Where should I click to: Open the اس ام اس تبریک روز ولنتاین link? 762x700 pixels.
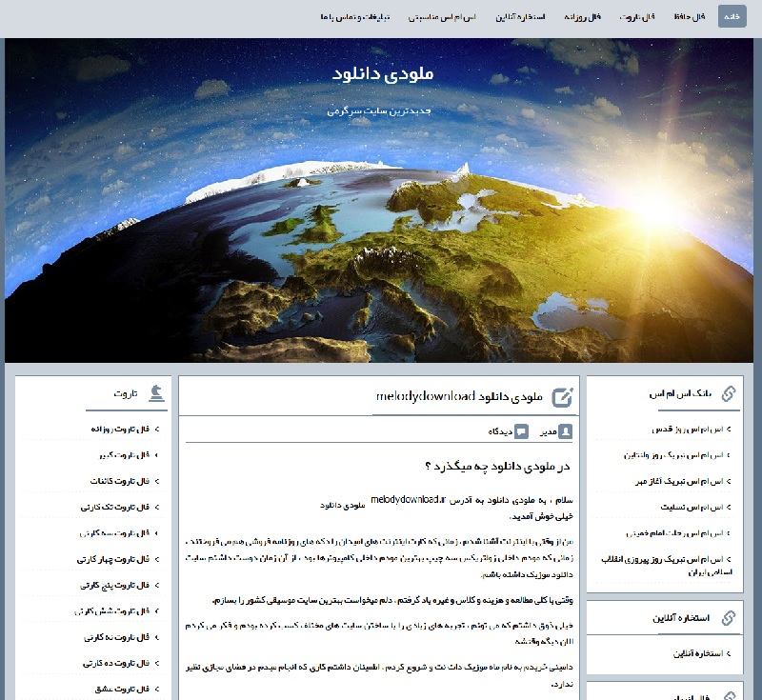tap(674, 455)
